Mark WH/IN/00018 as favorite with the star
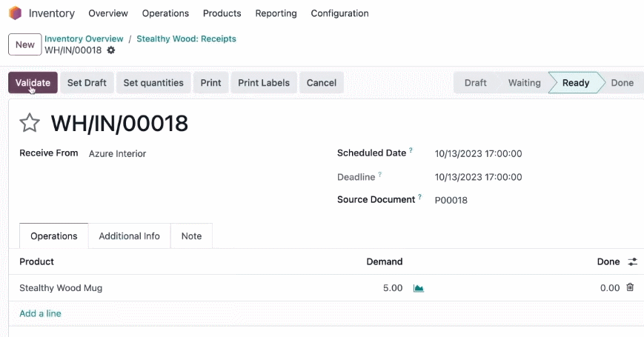 tap(30, 123)
